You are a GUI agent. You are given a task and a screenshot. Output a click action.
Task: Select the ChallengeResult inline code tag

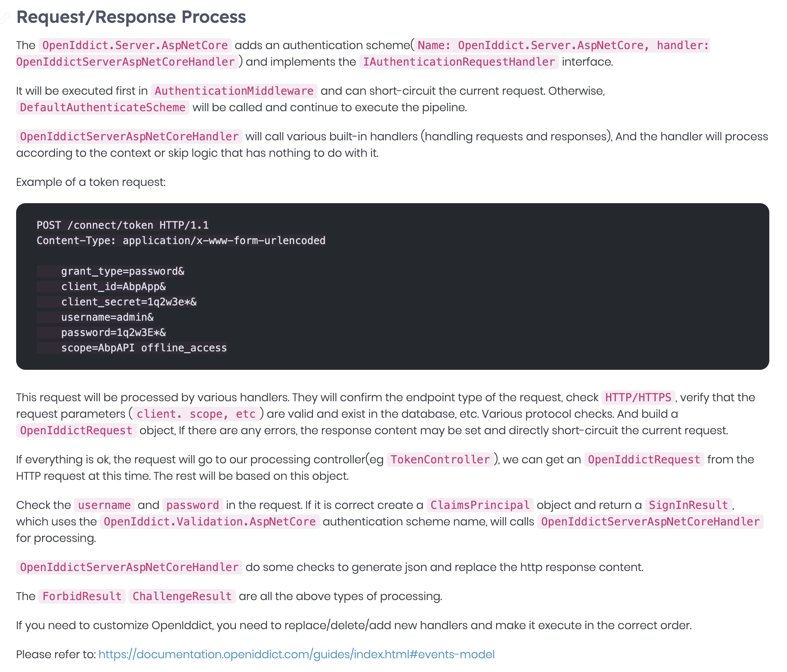[x=182, y=596]
